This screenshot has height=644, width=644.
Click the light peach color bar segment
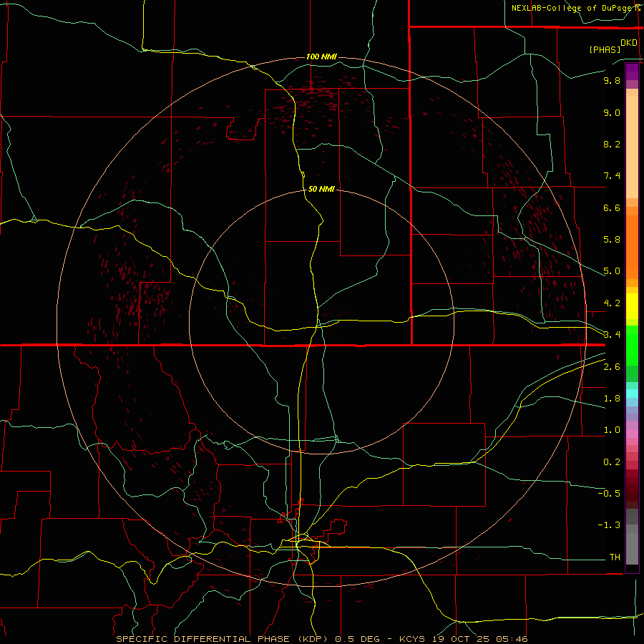(x=632, y=147)
